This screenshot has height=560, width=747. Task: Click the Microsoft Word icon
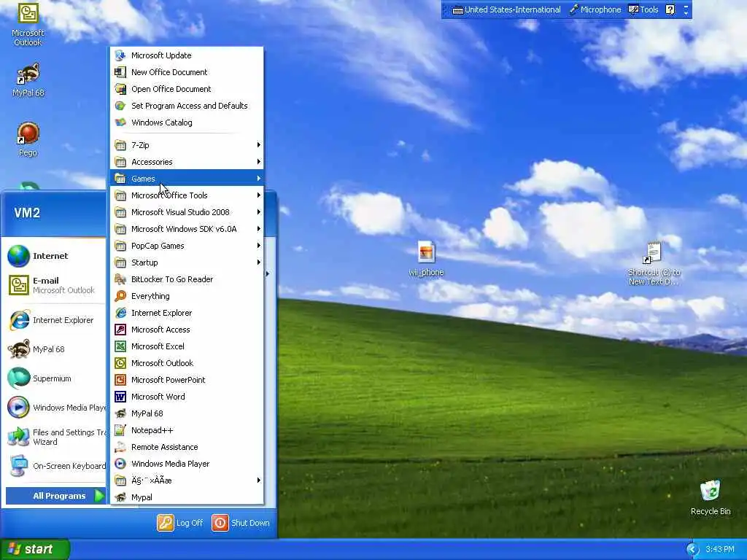click(120, 397)
